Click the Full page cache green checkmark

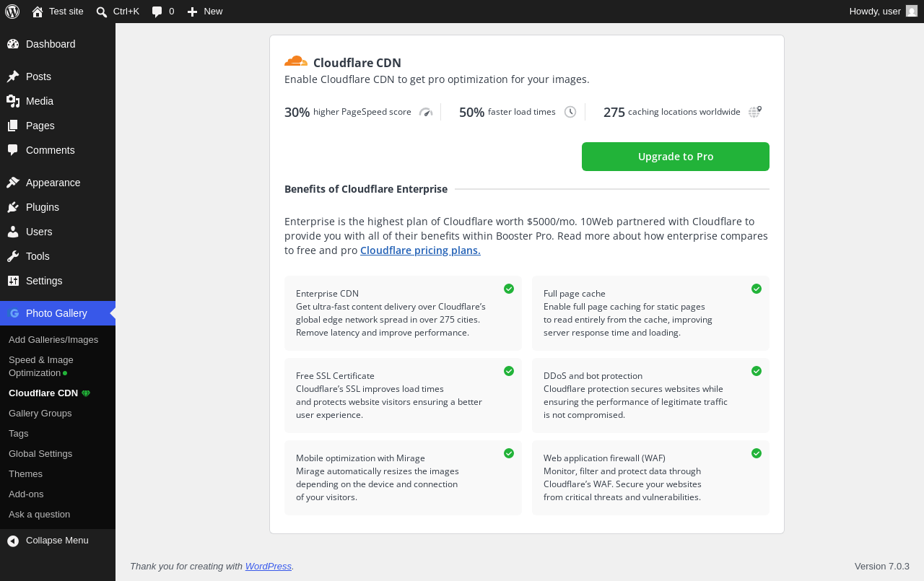click(x=757, y=289)
